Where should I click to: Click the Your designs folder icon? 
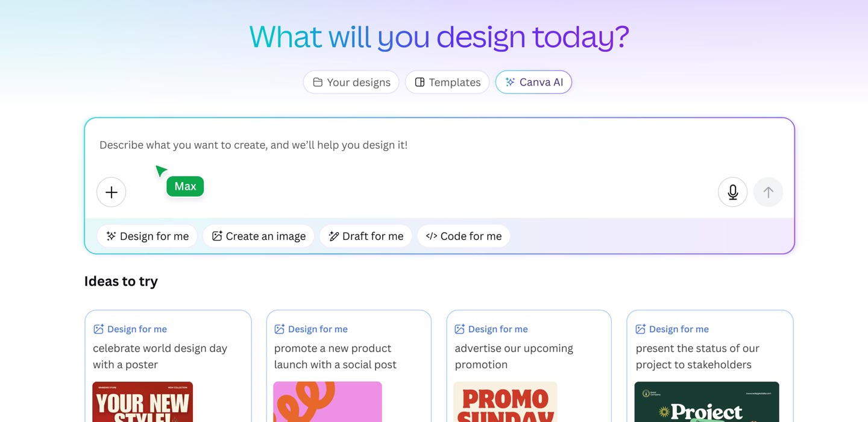click(317, 82)
